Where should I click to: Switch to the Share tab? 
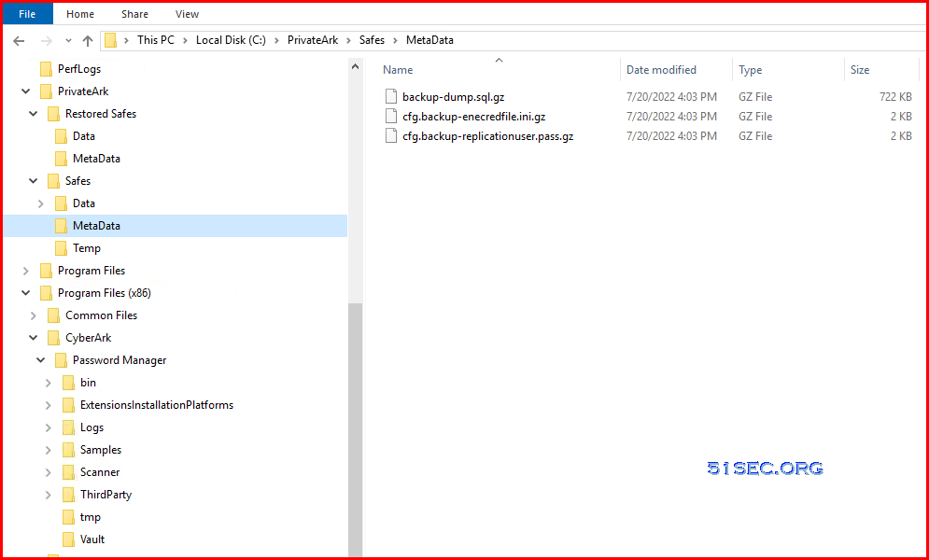pos(134,14)
